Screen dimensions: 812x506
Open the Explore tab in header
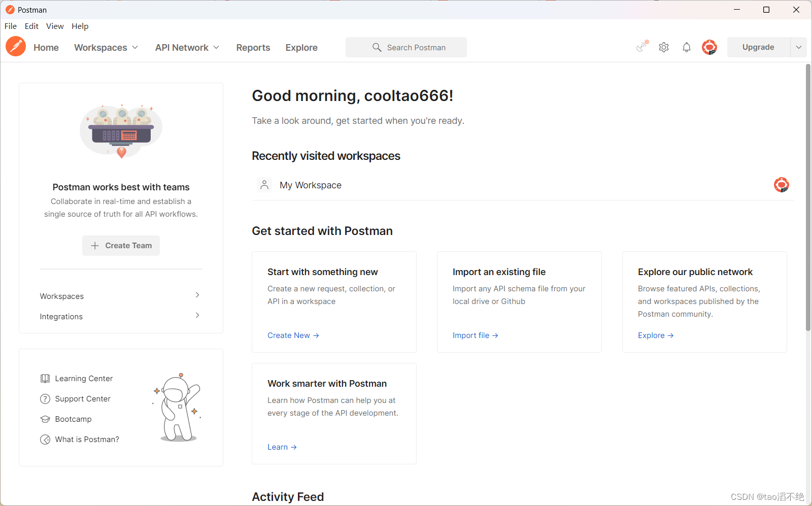click(301, 48)
